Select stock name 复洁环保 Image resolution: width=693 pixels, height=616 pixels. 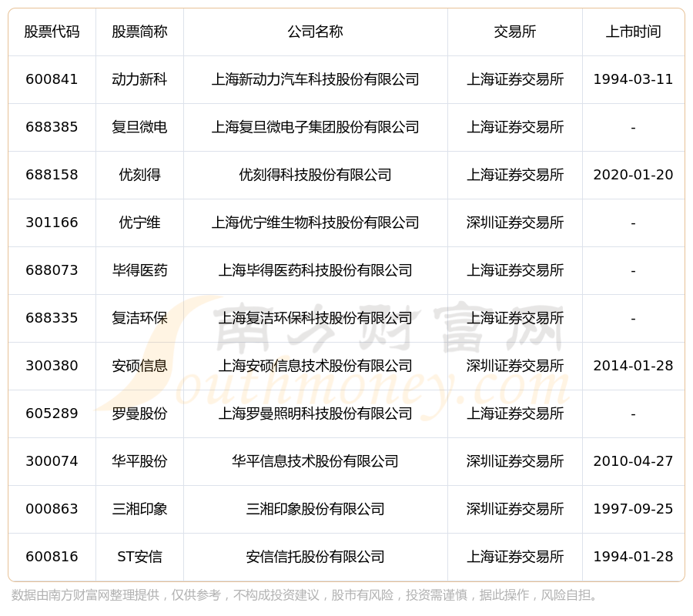(139, 318)
